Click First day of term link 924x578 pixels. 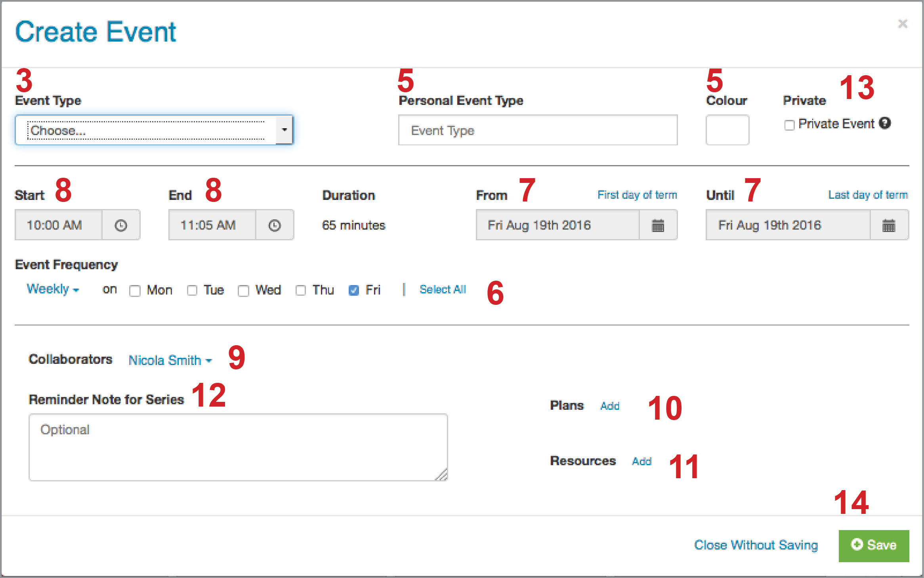[637, 195]
